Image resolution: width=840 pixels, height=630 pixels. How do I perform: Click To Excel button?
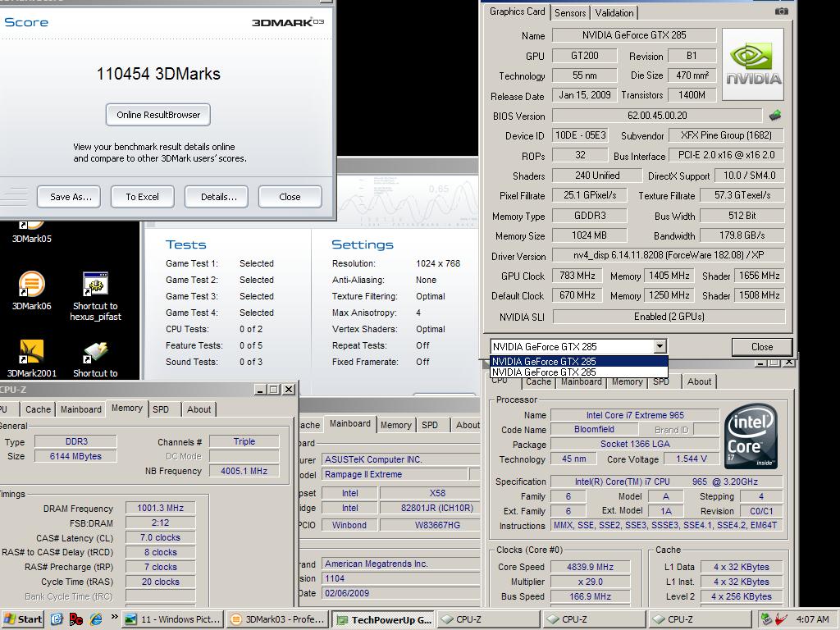pos(142,197)
